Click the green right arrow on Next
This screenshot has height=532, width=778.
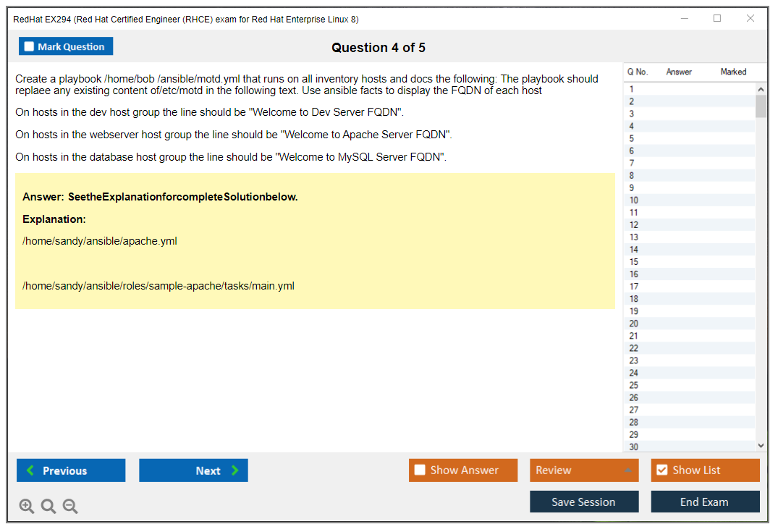pyautogui.click(x=235, y=470)
